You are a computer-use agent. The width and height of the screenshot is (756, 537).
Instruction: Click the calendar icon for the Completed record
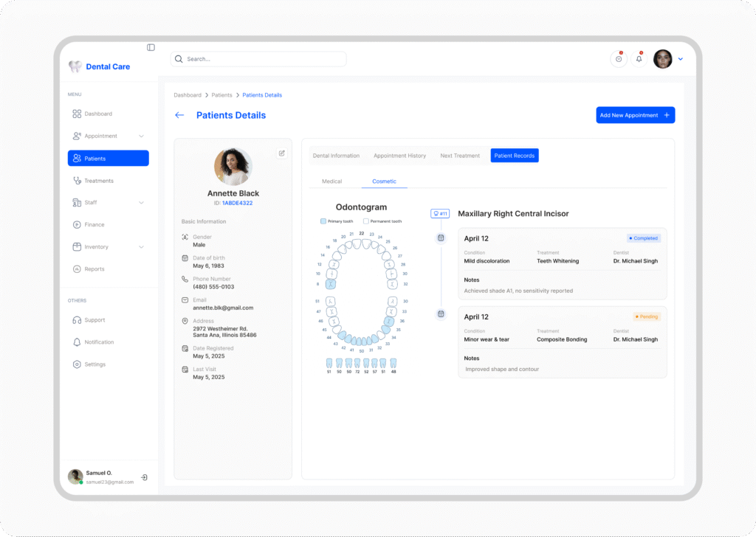point(441,238)
